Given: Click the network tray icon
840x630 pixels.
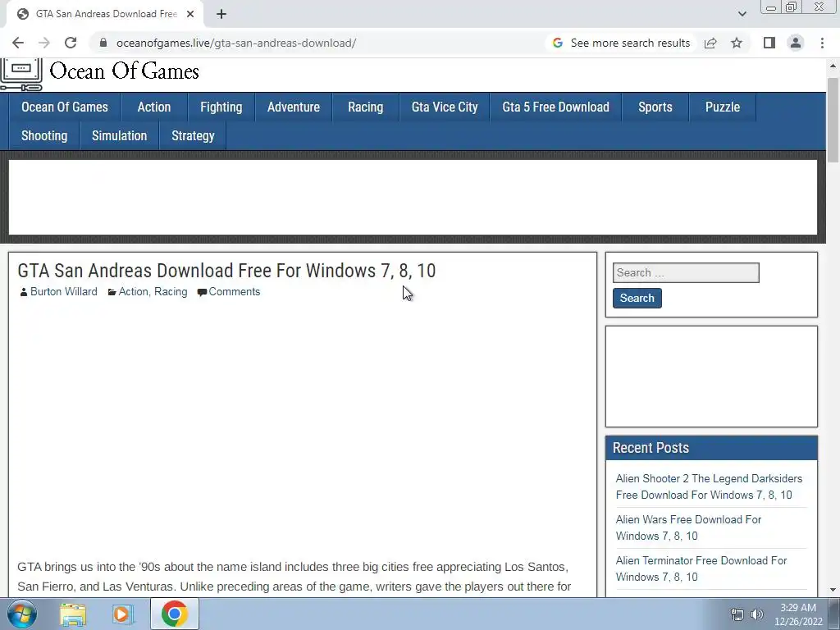Looking at the screenshot, I should 737,614.
